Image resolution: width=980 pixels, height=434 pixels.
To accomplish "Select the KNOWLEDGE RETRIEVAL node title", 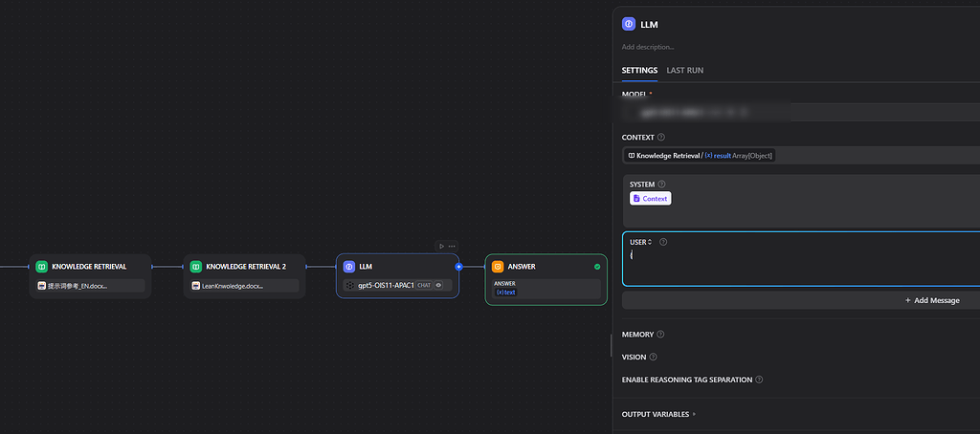I will 89,267.
